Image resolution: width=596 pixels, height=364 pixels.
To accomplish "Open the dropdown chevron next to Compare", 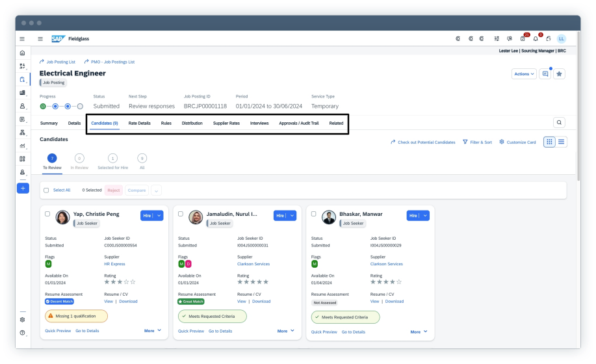I will pos(156,190).
